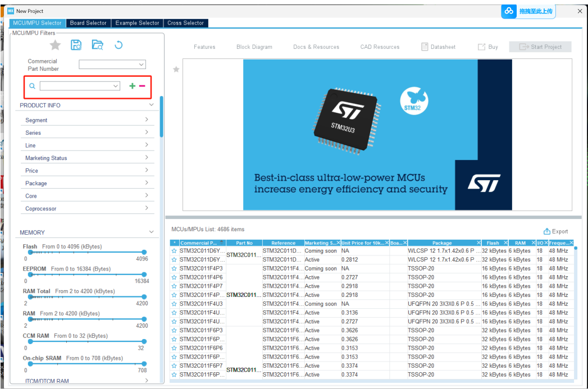Open the Commercial Part Number dropdown

(112, 65)
